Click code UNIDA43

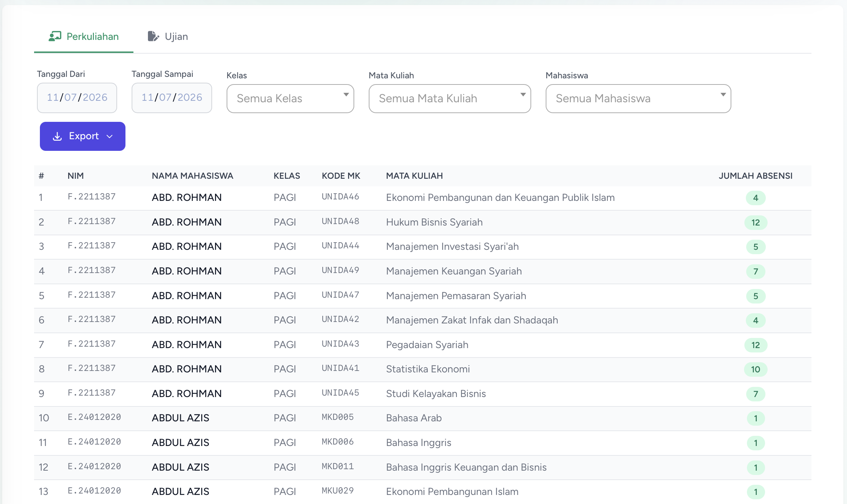340,344
